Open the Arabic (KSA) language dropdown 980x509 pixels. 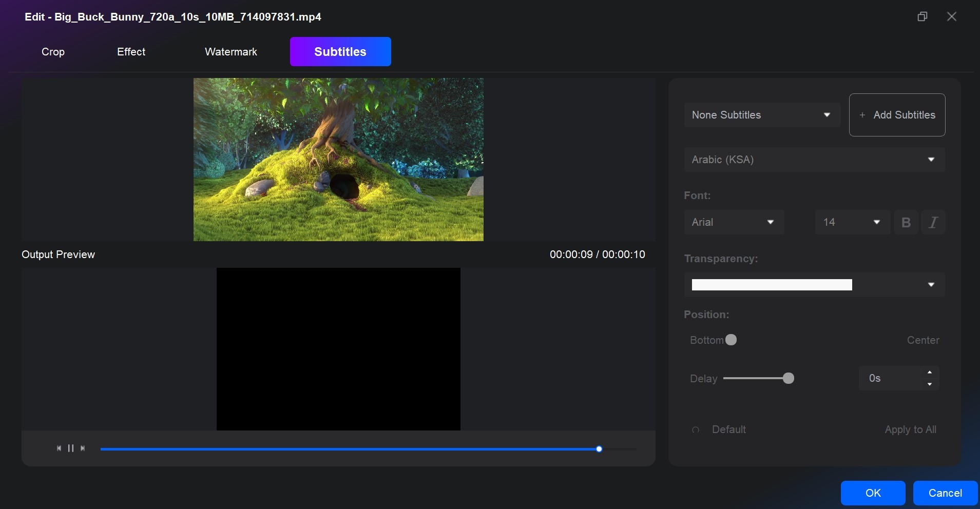coord(813,160)
